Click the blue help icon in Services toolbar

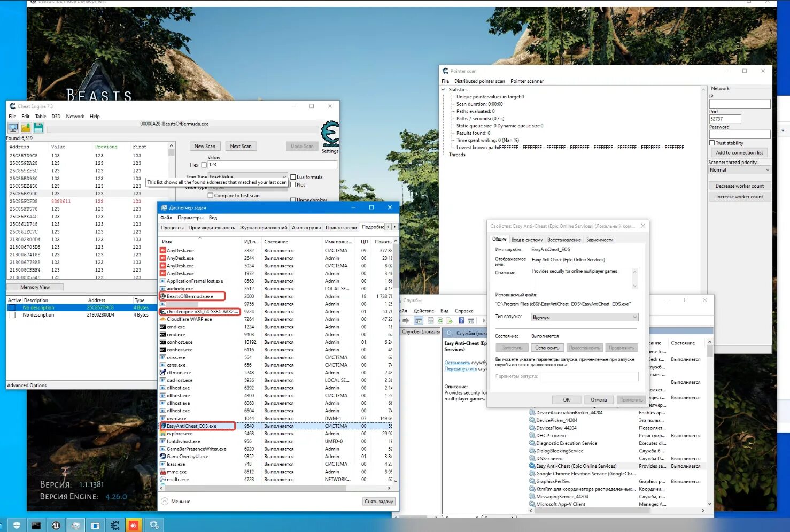461,321
